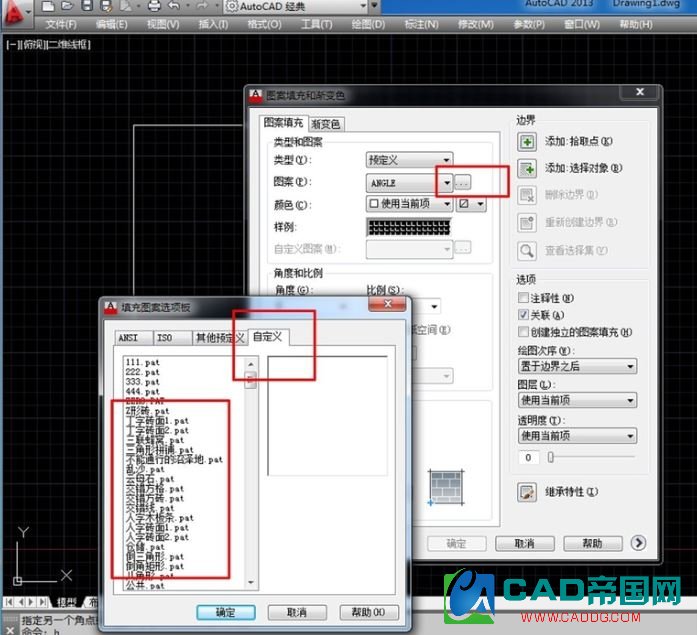Click 帮助 in the hatch and gradient dialog

593,543
